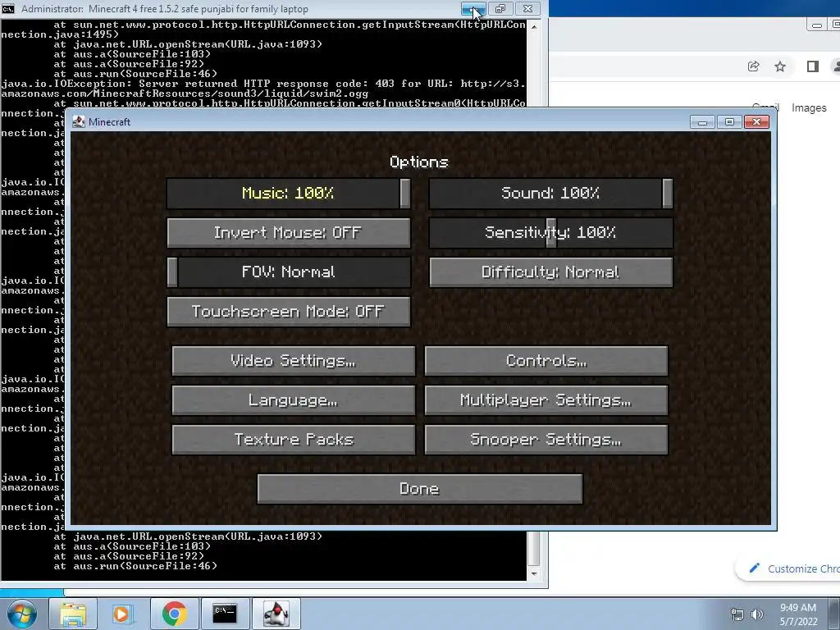This screenshot has height=630, width=840.
Task: Open Video Settings menu
Action: (294, 361)
